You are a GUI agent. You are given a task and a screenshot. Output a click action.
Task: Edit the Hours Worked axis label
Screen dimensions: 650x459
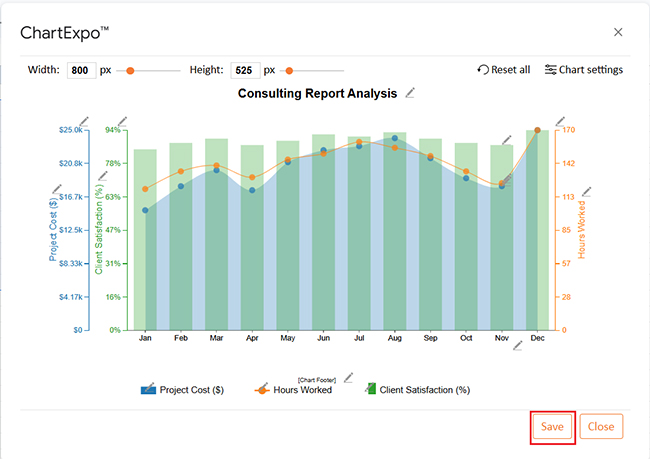[587, 191]
